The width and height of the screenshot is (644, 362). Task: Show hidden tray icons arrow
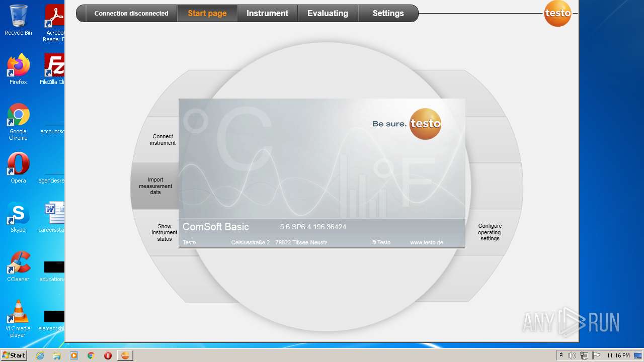tap(561, 355)
